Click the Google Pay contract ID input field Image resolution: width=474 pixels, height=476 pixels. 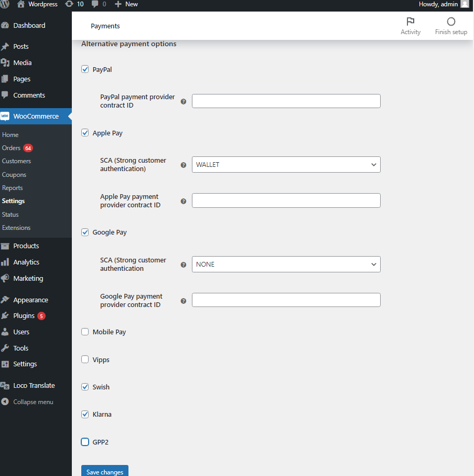click(286, 300)
